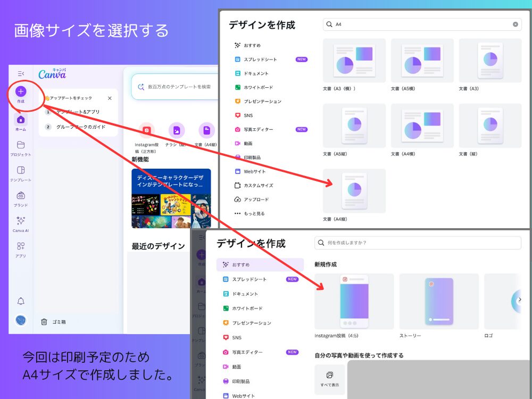
Task: Select 動画 in top dialog
Action: pos(244,143)
